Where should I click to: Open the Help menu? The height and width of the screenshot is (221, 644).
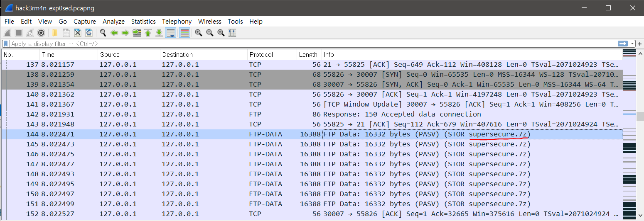pyautogui.click(x=256, y=21)
